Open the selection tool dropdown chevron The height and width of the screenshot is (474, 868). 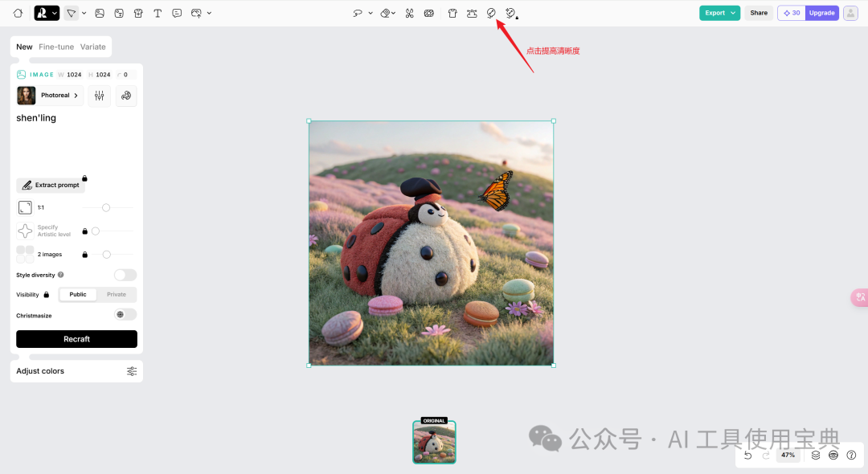[84, 13]
